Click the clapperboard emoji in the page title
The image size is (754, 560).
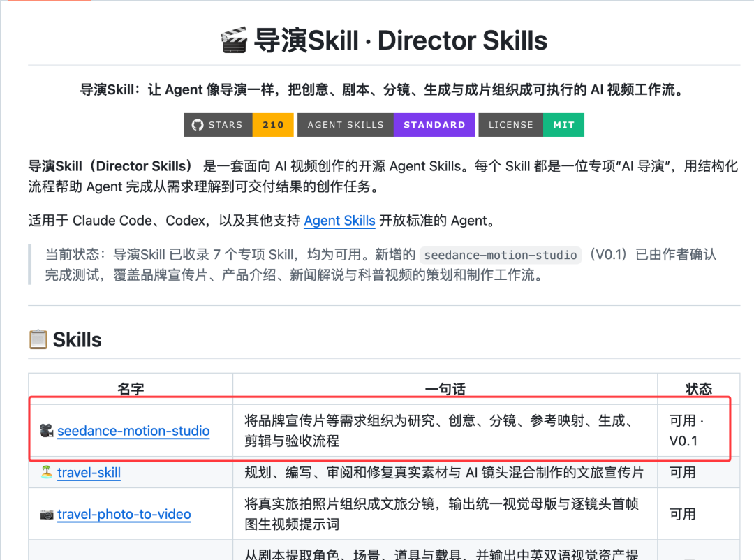234,40
